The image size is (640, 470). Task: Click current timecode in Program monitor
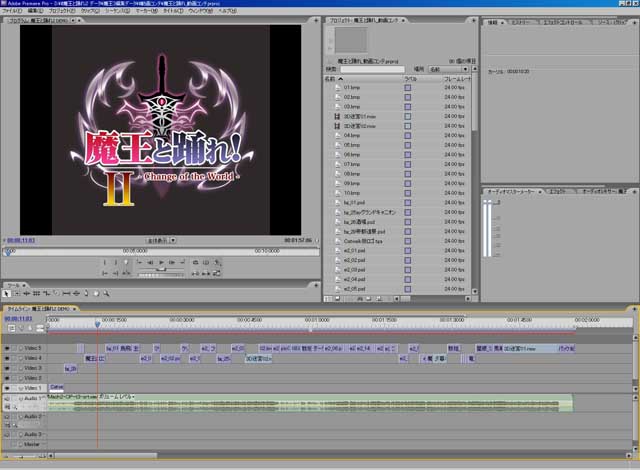click(x=21, y=240)
